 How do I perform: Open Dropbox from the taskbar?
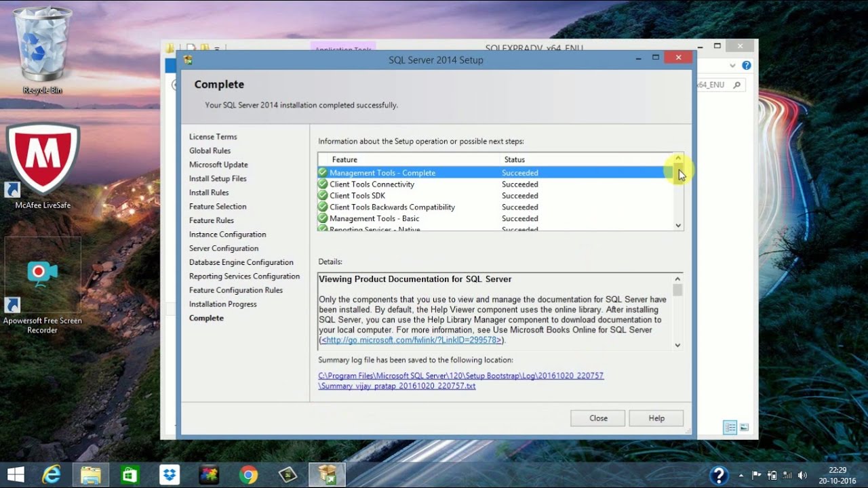[170, 474]
